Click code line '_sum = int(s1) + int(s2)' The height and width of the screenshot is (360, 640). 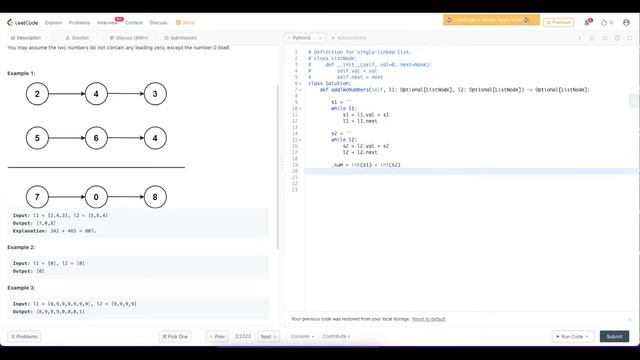366,165
